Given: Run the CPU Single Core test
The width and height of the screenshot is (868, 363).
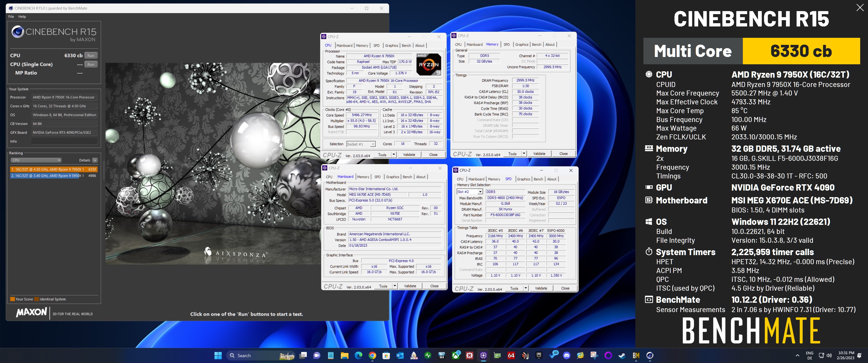Looking at the screenshot, I should 91,64.
